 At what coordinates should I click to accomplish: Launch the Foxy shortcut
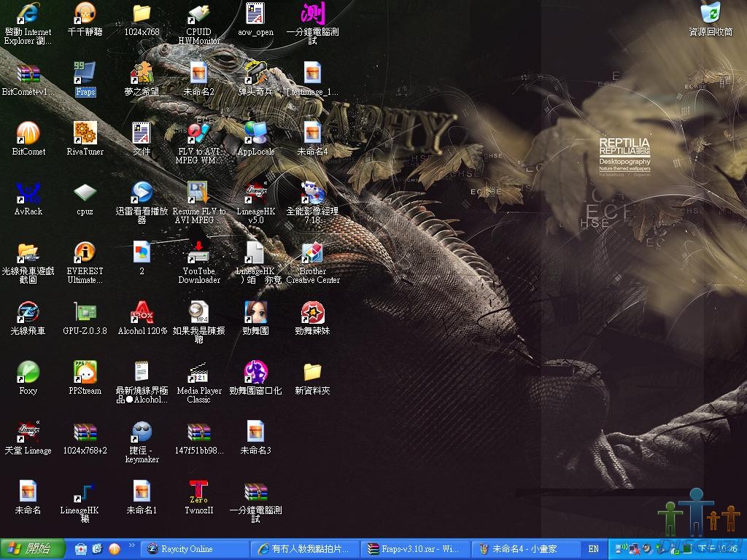[x=28, y=372]
